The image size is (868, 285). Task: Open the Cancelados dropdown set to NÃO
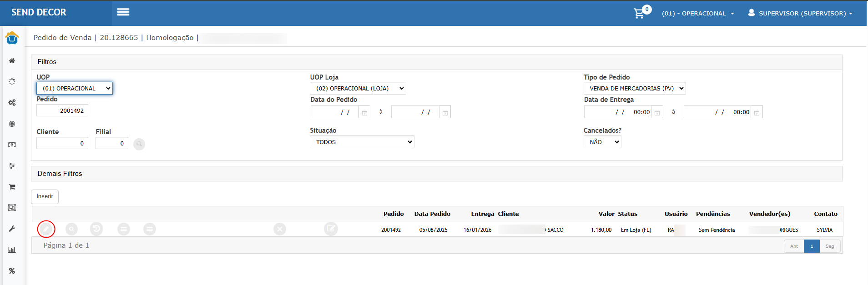602,142
